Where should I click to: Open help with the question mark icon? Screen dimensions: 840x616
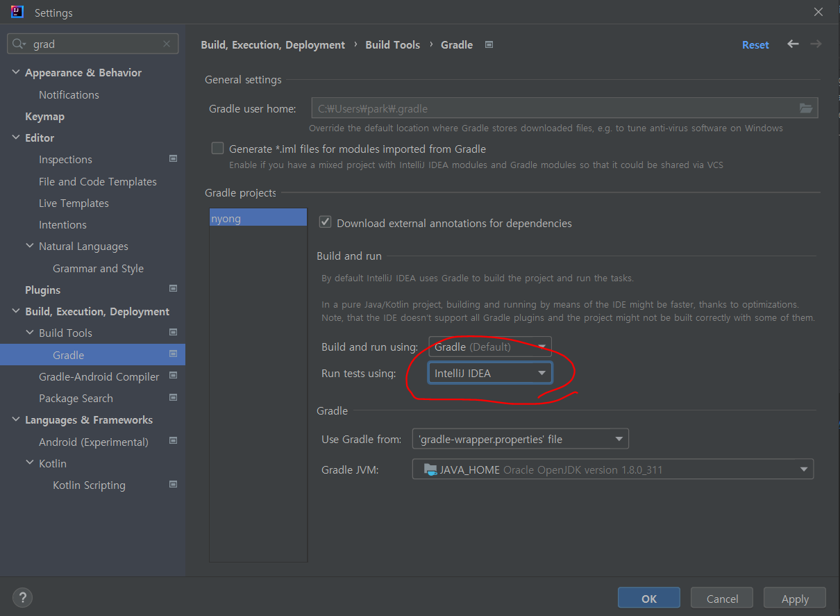coord(22,597)
